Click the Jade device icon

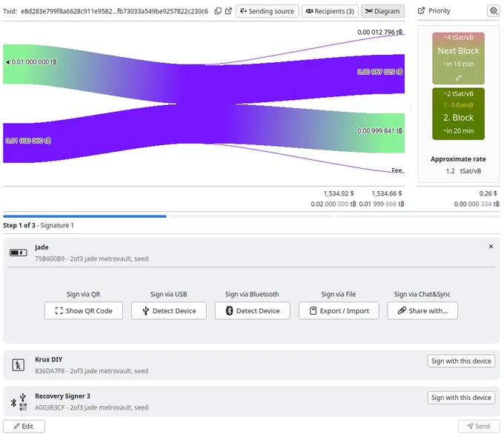coord(19,253)
